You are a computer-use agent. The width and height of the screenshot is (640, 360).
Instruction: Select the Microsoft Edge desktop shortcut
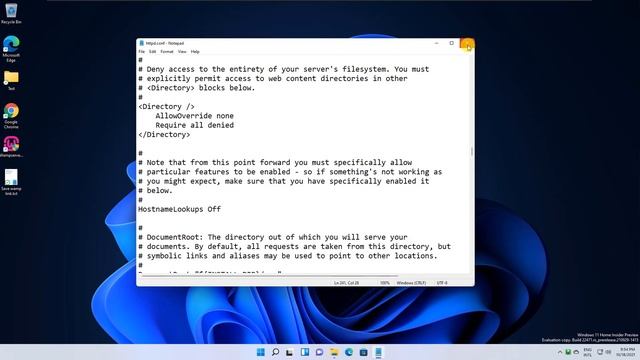[x=11, y=48]
